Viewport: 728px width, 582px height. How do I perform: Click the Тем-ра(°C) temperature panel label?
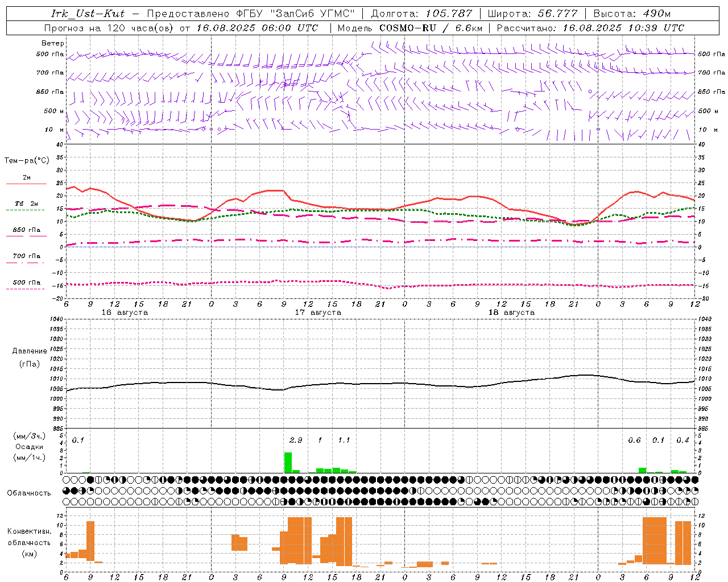[27, 161]
